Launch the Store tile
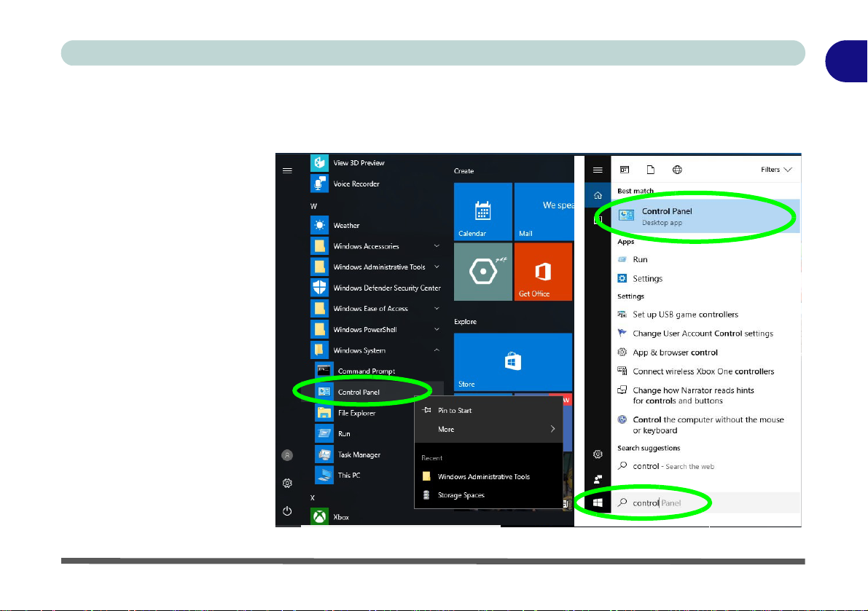Viewport: 868px width, 611px height. [x=512, y=362]
